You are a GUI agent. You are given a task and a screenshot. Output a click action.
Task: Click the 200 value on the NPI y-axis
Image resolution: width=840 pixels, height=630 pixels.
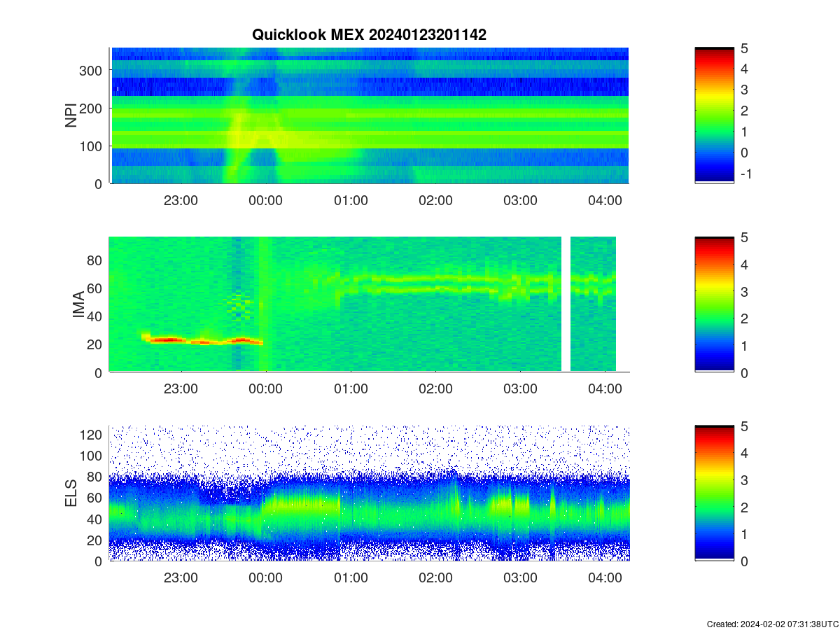[92, 108]
